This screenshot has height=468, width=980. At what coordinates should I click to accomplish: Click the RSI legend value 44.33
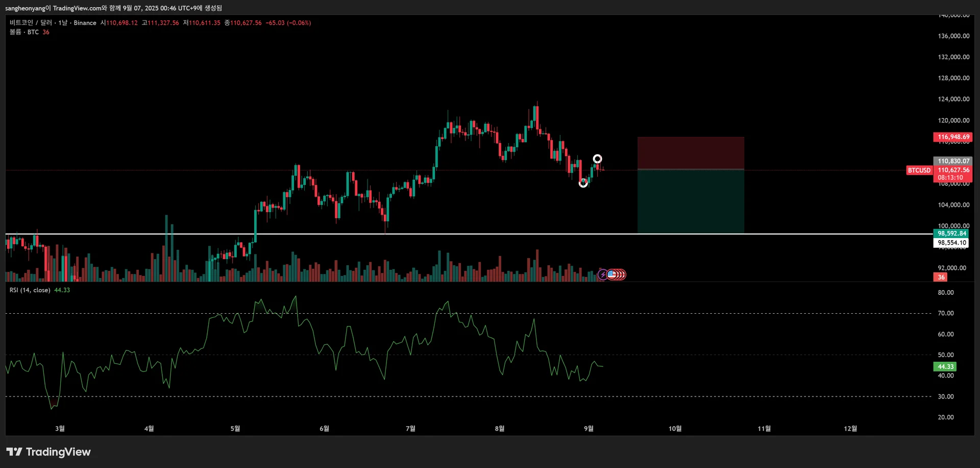62,290
